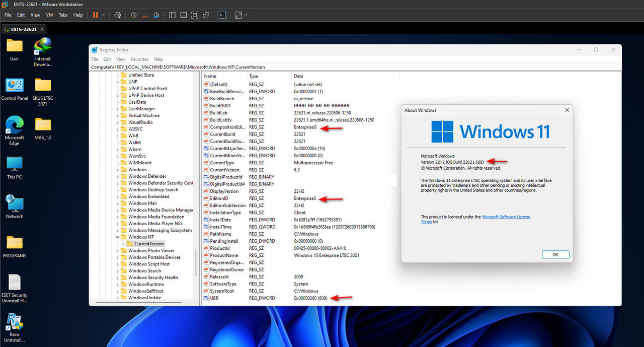Select the Revo Uninstaller desktop shortcut

(15, 328)
